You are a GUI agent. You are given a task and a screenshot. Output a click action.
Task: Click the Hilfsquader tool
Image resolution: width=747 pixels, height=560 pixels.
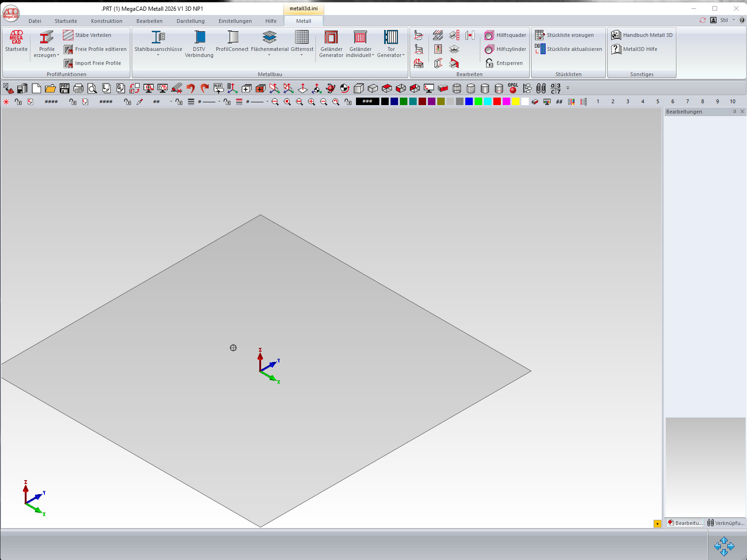[x=505, y=35]
